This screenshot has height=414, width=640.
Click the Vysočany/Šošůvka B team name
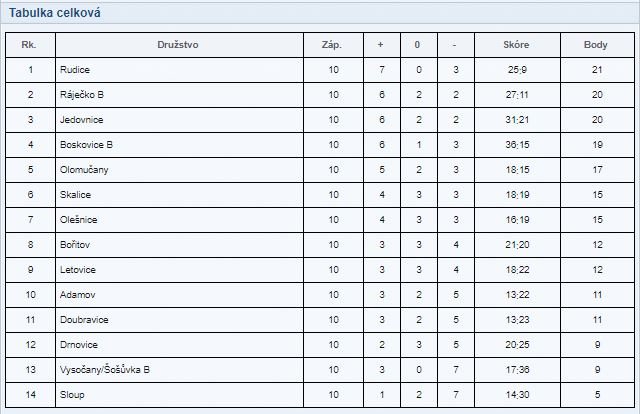click(105, 369)
